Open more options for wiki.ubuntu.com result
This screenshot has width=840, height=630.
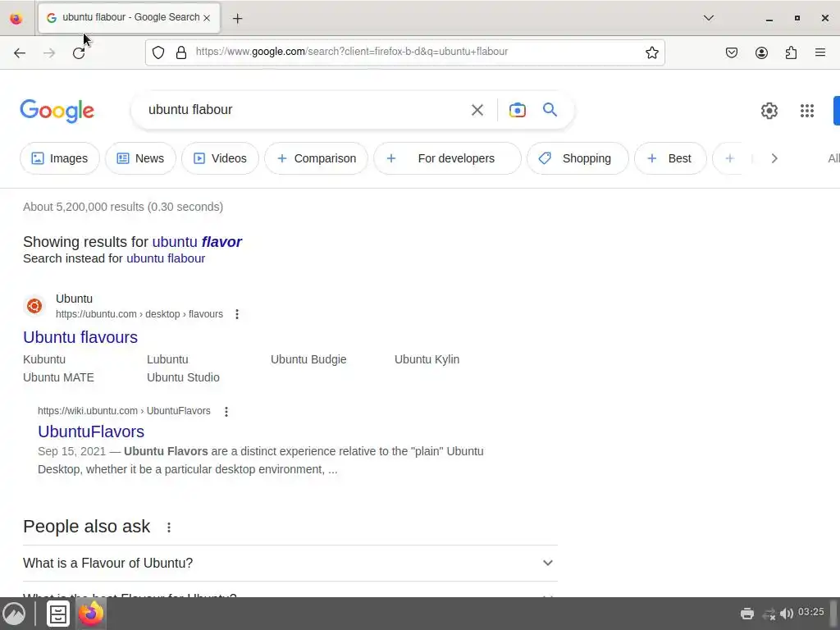tap(226, 412)
